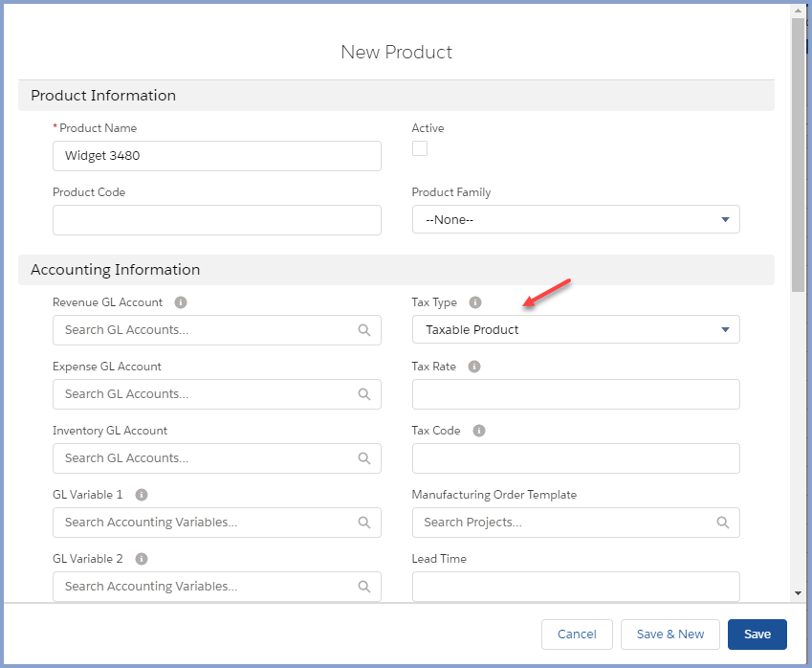Viewport: 812px width, 668px height.
Task: Open the Product Family dropdown
Action: coord(576,220)
